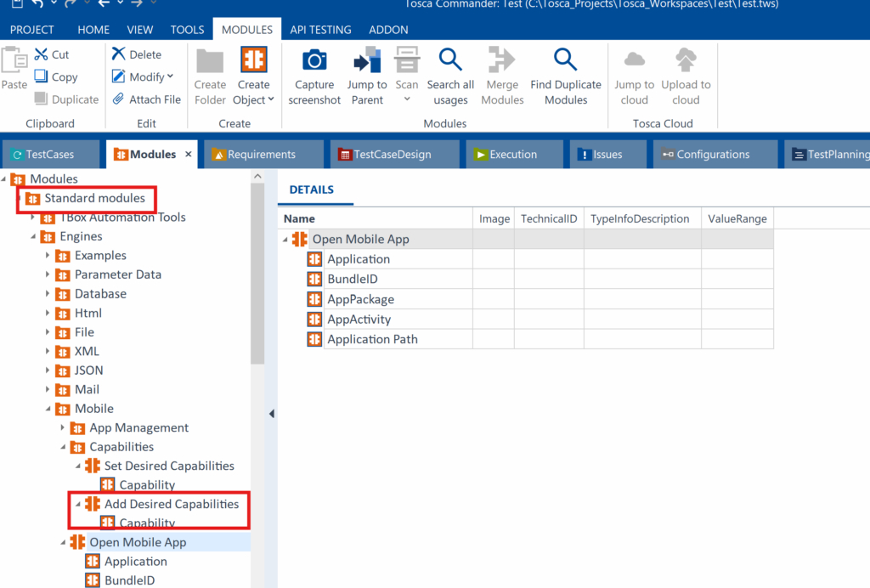
Task: Expand the Mail folder arrow
Action: point(48,389)
